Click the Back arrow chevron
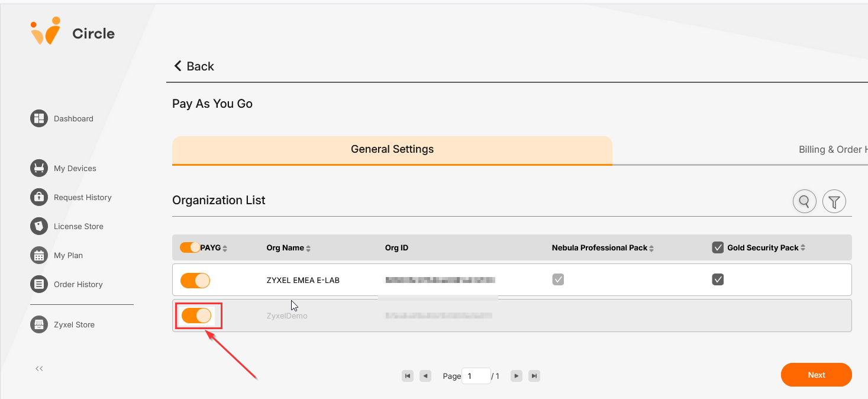This screenshot has width=868, height=399. 178,66
